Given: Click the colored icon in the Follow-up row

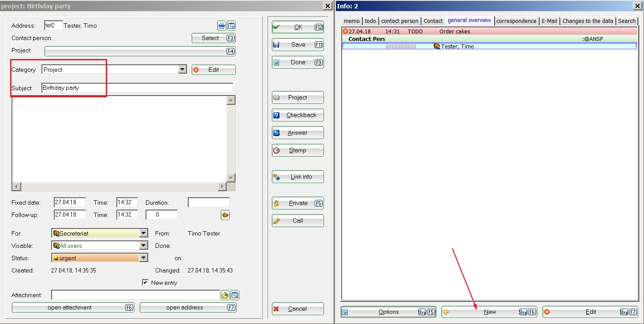Looking at the screenshot, I should (x=225, y=215).
